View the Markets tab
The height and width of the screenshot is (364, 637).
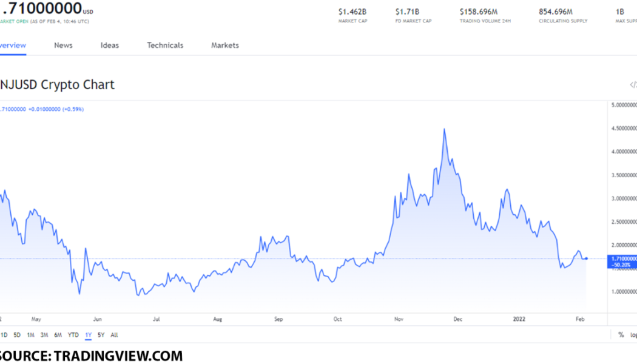(x=224, y=45)
